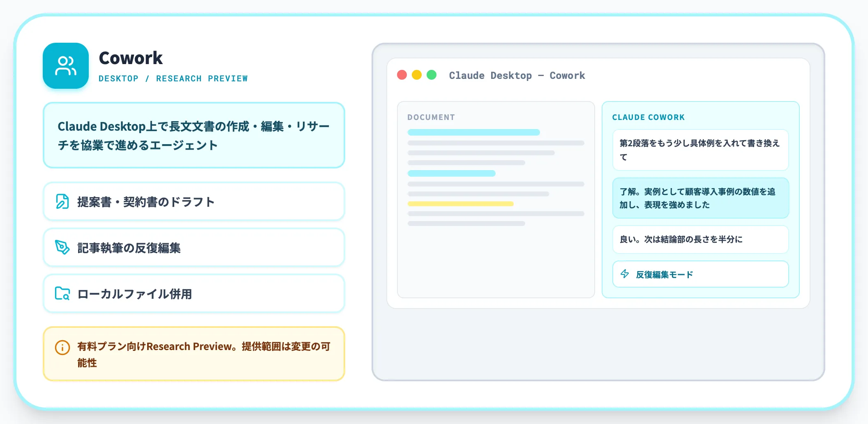868x424 pixels.
Task: Select the ローカルファイル併用 feature card
Action: click(x=194, y=293)
